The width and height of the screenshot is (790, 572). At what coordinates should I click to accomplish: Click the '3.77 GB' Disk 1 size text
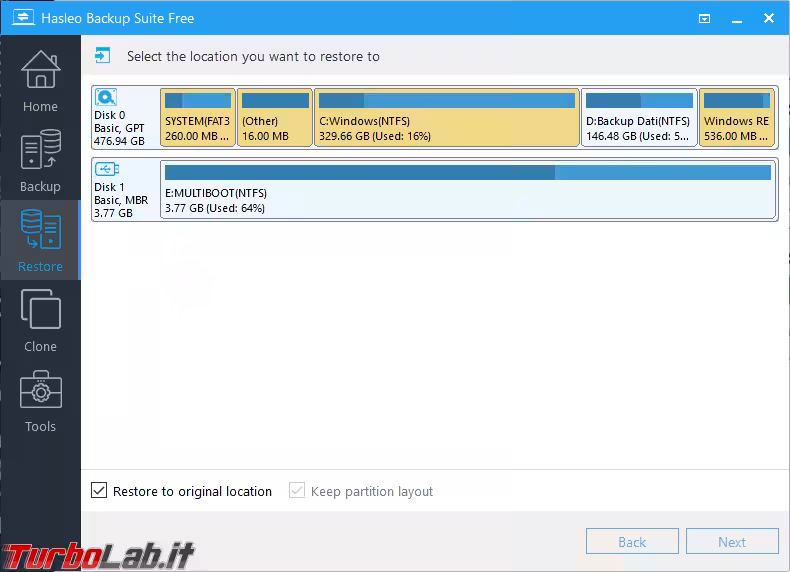(x=113, y=213)
